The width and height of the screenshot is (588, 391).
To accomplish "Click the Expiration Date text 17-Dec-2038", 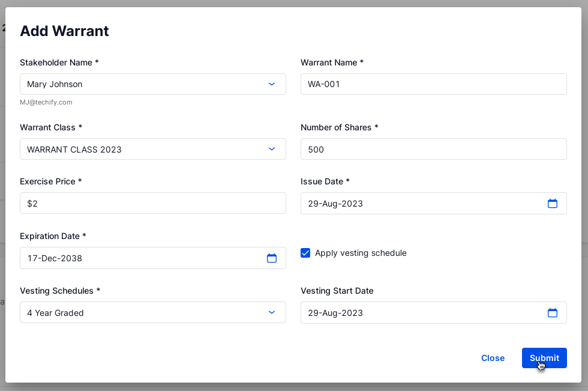I will tap(55, 258).
